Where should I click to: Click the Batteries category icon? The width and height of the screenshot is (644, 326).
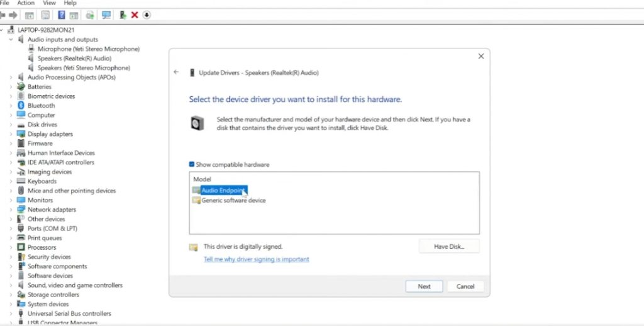(x=21, y=87)
